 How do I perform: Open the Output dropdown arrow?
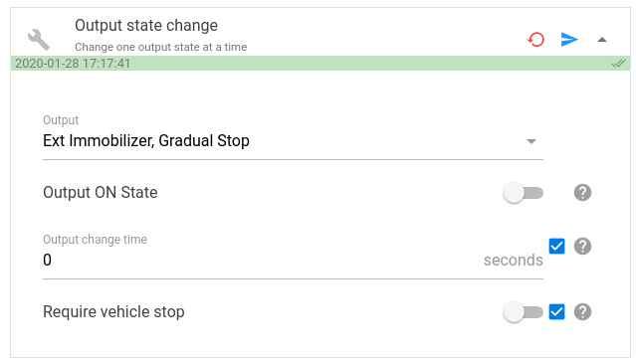pos(531,141)
